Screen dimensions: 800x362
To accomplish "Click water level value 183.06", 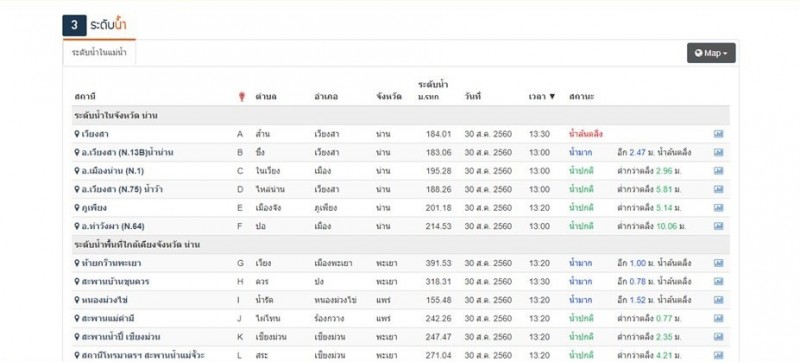I will (438, 152).
